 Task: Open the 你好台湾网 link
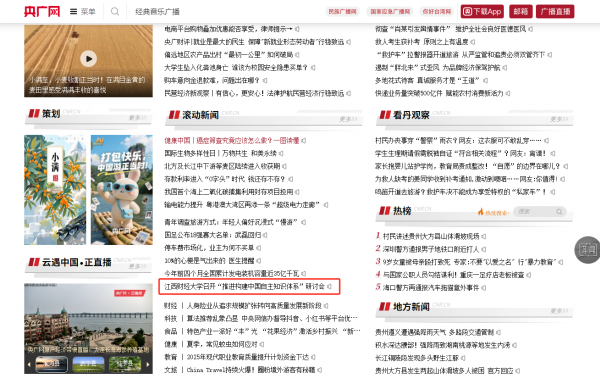(x=437, y=11)
